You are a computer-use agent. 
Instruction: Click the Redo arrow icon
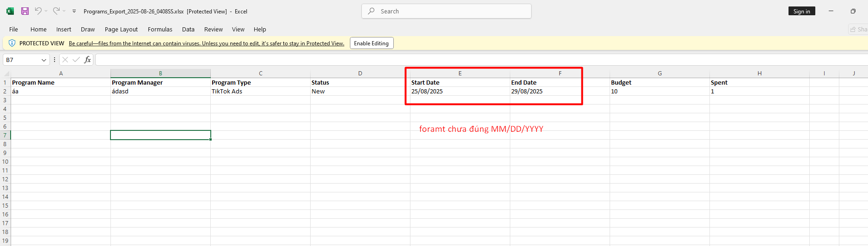(x=56, y=11)
